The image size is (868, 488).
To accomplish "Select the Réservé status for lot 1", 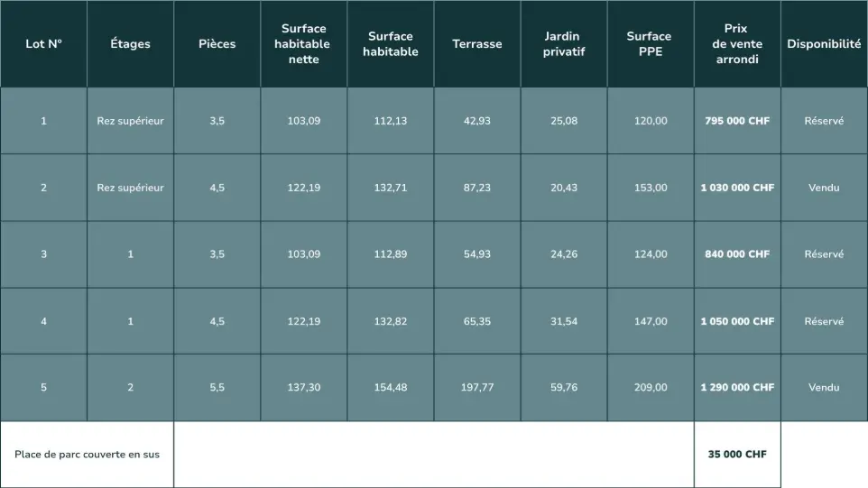I will coord(824,121).
